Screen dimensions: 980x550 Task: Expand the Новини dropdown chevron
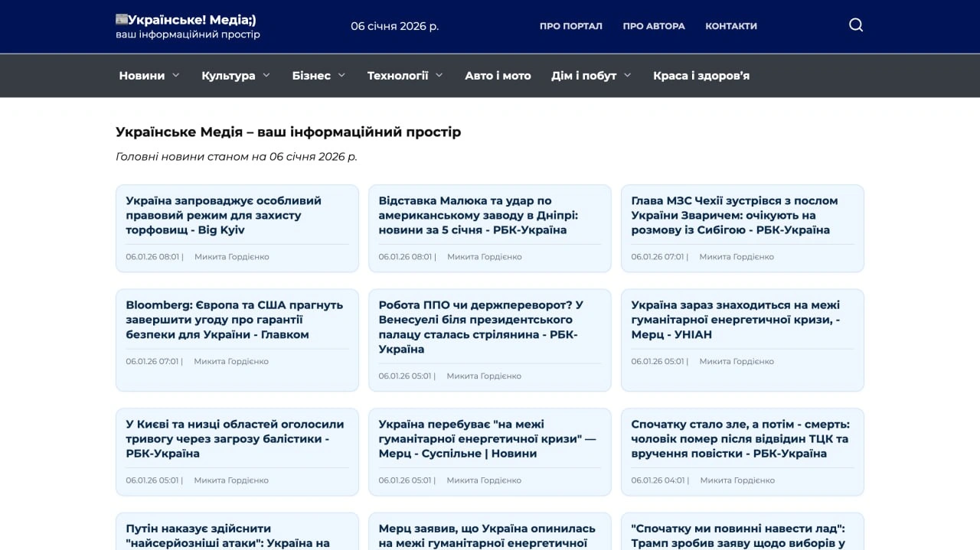pos(175,75)
